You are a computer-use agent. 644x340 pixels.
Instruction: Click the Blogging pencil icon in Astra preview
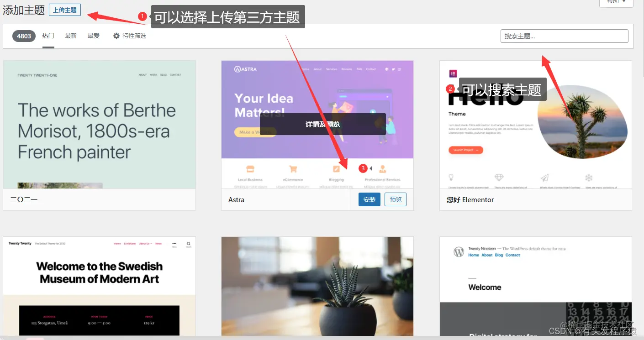pyautogui.click(x=336, y=169)
